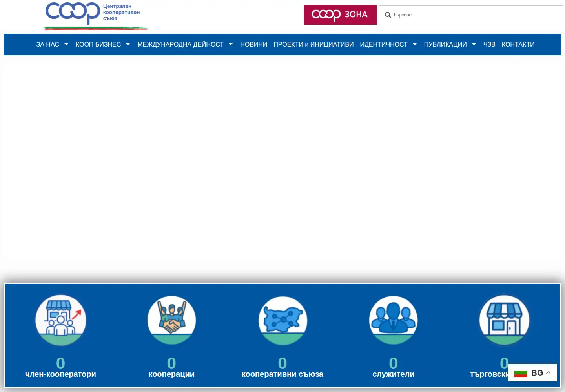Click the кооперации handshake icon
The height and width of the screenshot is (392, 565).
tap(171, 320)
